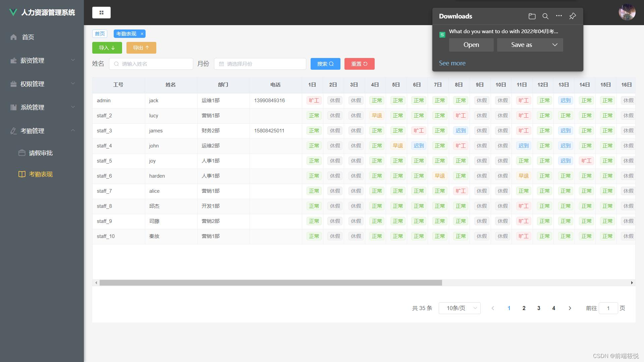Pin the Downloads panel

pos(573,16)
